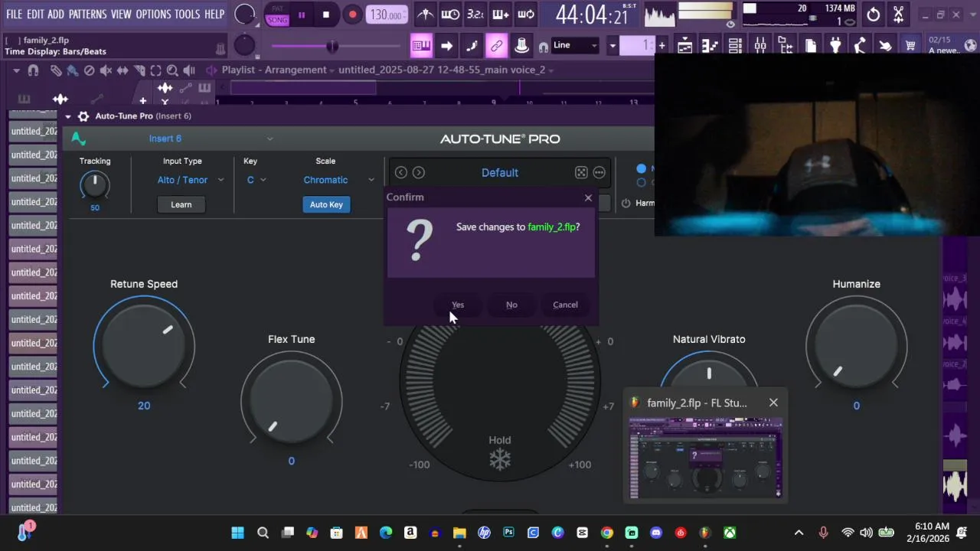This screenshot has width=980, height=551.
Task: Open the TOOLS menu
Action: 188,15
